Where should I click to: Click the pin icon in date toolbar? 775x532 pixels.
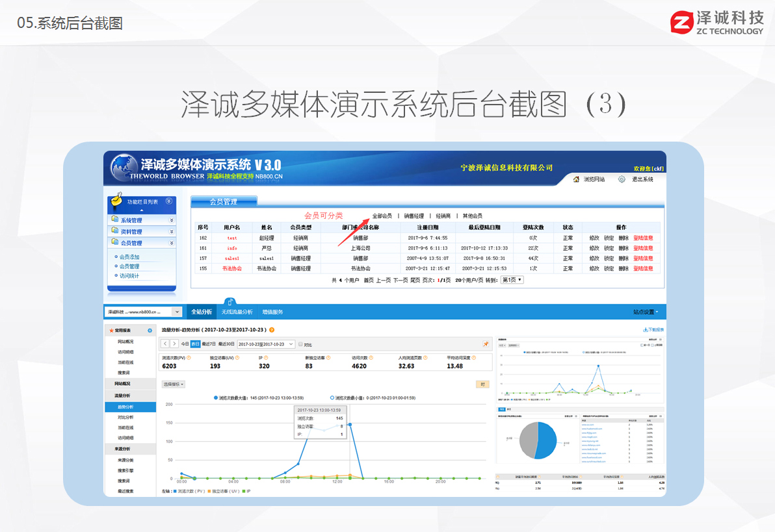click(485, 344)
